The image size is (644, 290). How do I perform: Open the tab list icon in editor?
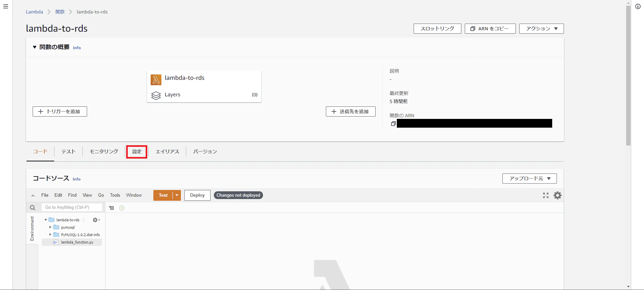(112, 208)
